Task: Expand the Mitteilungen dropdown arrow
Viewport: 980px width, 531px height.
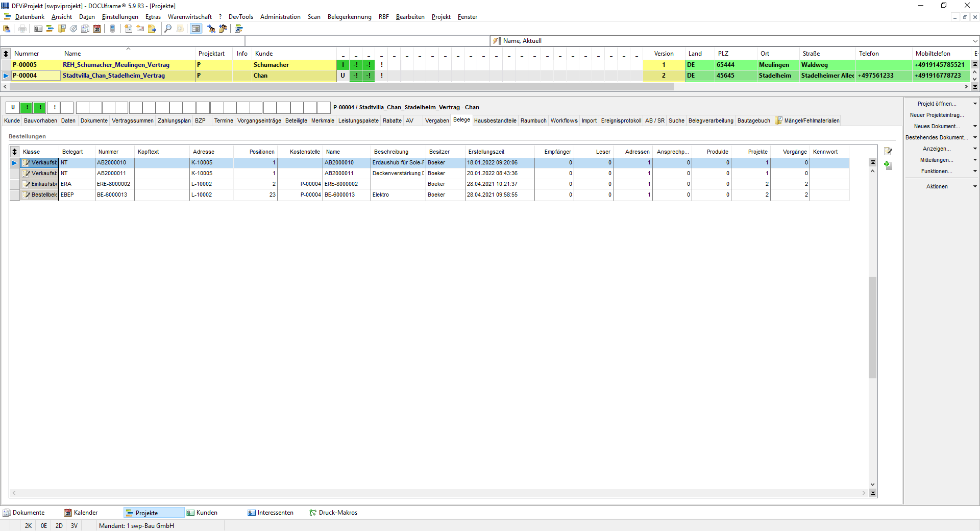Action: coord(974,160)
